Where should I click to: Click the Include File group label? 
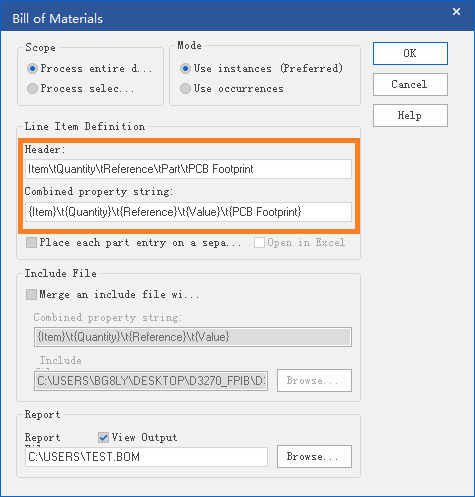[x=60, y=273]
